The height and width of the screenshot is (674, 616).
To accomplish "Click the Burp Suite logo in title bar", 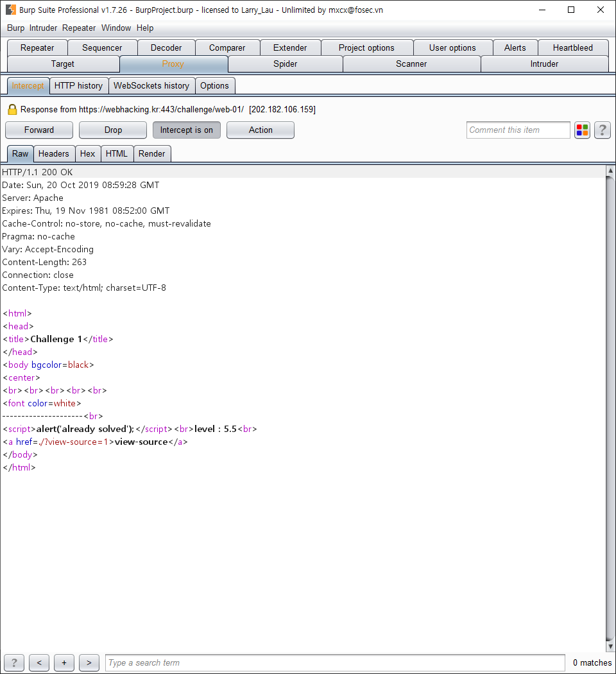I will pyautogui.click(x=11, y=10).
